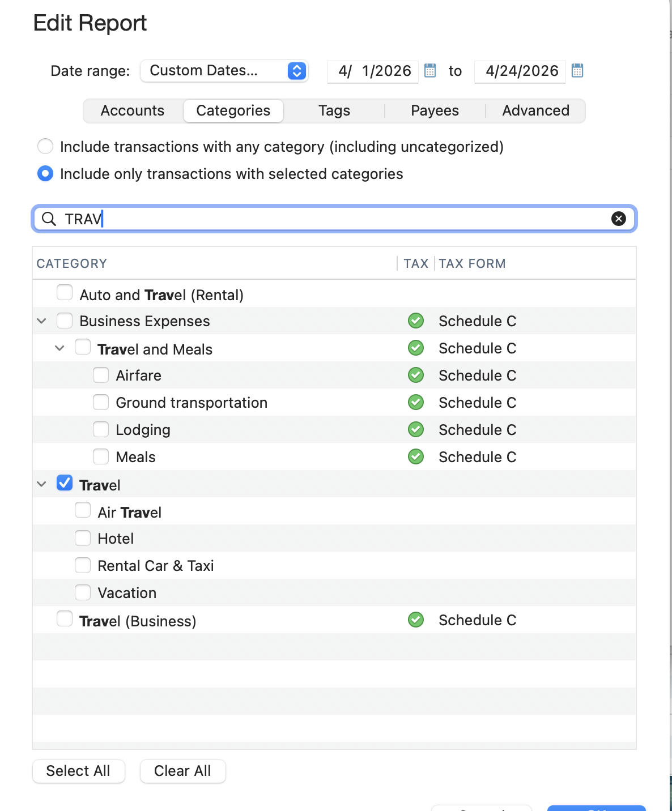
Task: Collapse the Business Expenses group
Action: pos(41,321)
